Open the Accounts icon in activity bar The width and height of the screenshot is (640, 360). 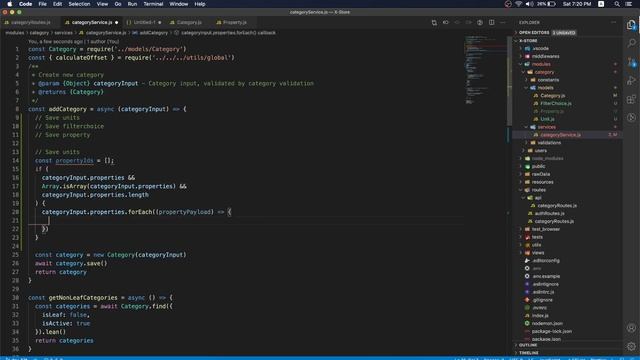(x=631, y=328)
